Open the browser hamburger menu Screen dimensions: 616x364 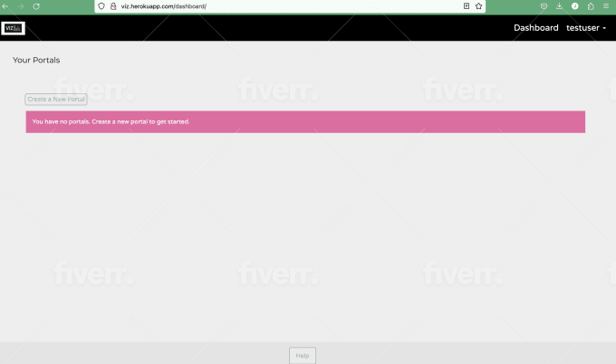point(605,5)
